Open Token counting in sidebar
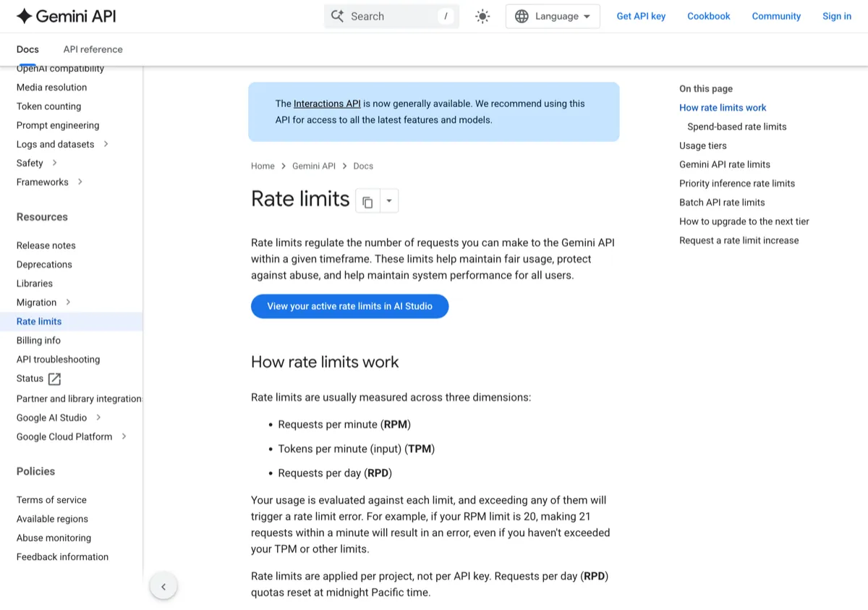This screenshot has width=868, height=610. [x=48, y=106]
